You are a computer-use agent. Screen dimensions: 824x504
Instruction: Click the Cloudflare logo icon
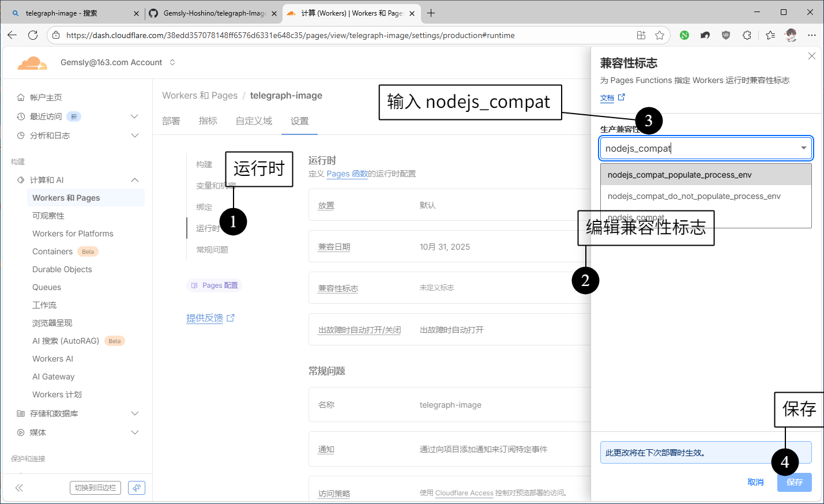click(x=32, y=63)
